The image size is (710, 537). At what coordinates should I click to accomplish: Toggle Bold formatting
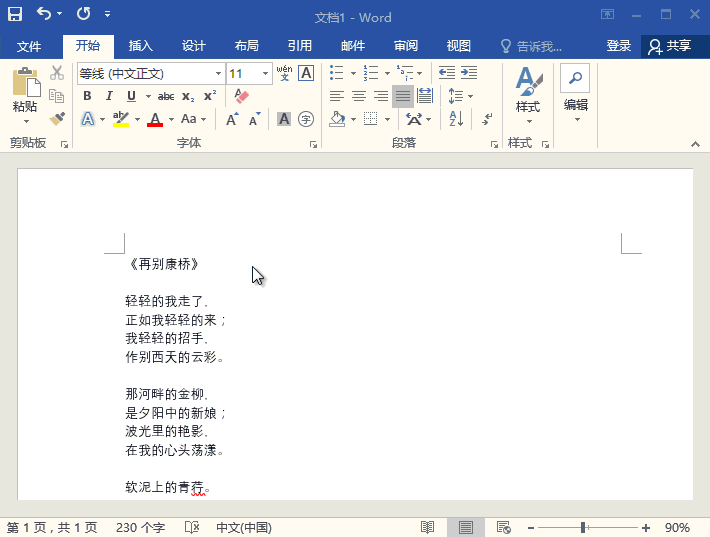click(x=87, y=96)
